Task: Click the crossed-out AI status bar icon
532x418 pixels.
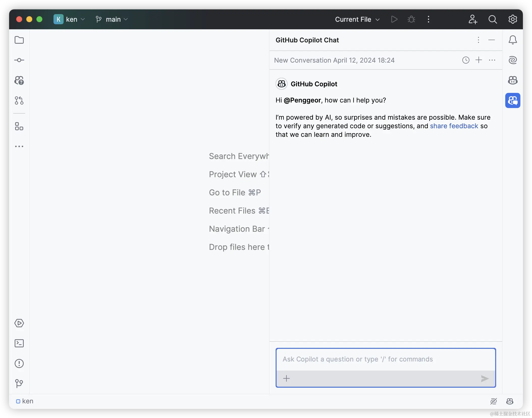Action: [x=494, y=401]
